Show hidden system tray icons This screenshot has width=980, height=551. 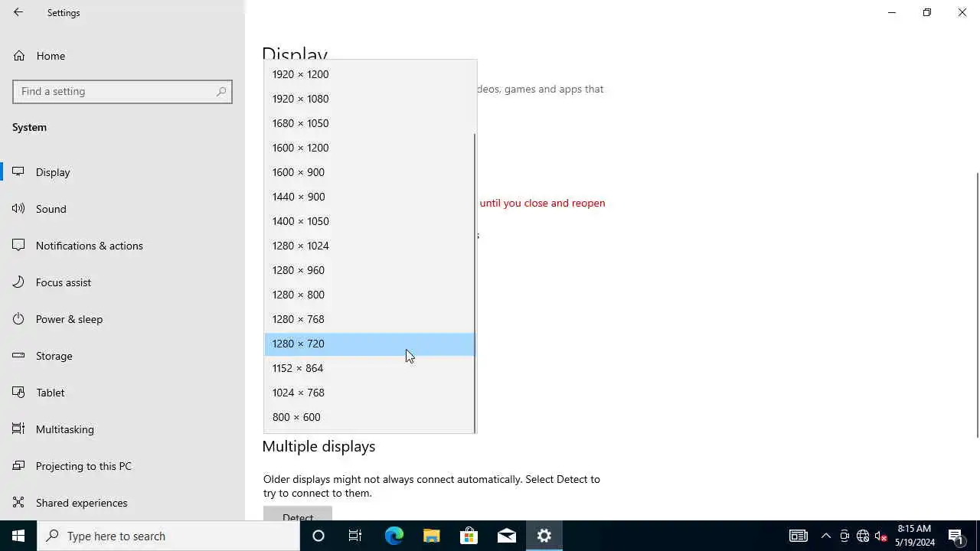(x=825, y=536)
